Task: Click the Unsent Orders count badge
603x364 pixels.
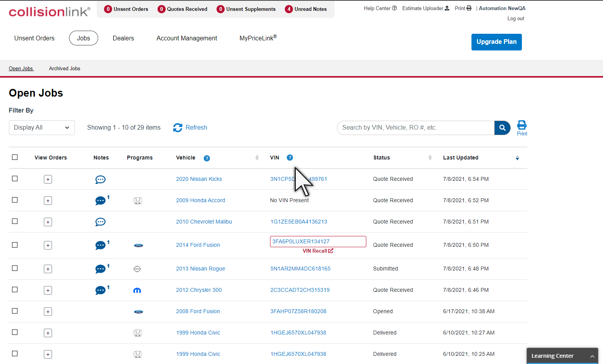Action: tap(108, 9)
